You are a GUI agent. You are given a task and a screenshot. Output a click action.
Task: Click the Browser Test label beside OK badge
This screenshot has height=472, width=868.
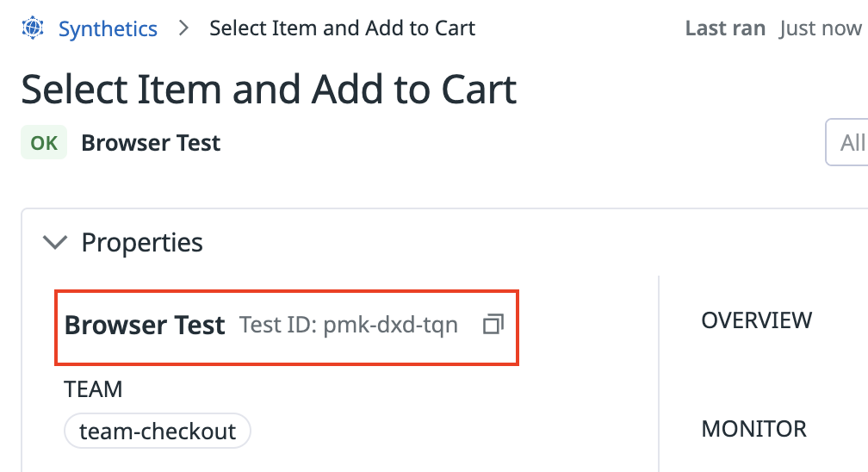152,143
